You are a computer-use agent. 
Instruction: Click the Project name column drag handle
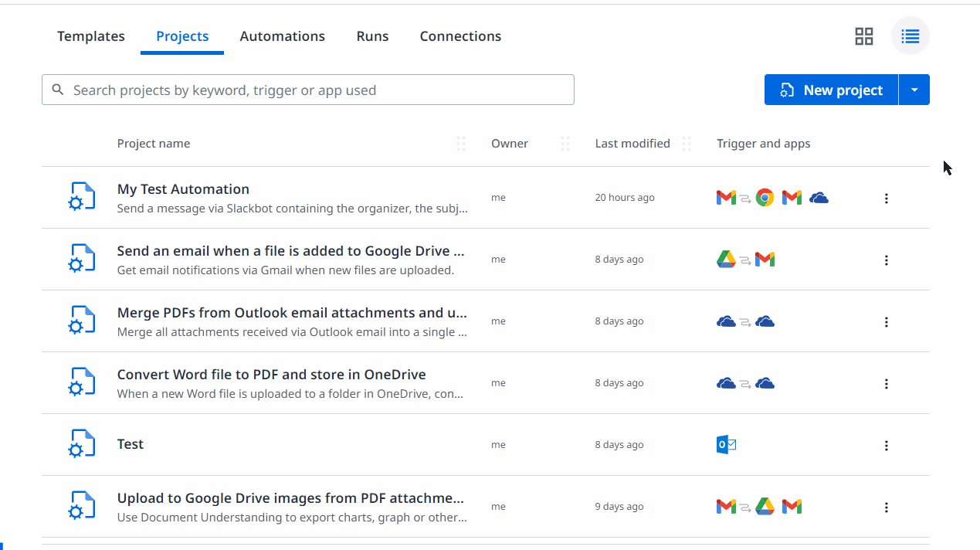[461, 144]
